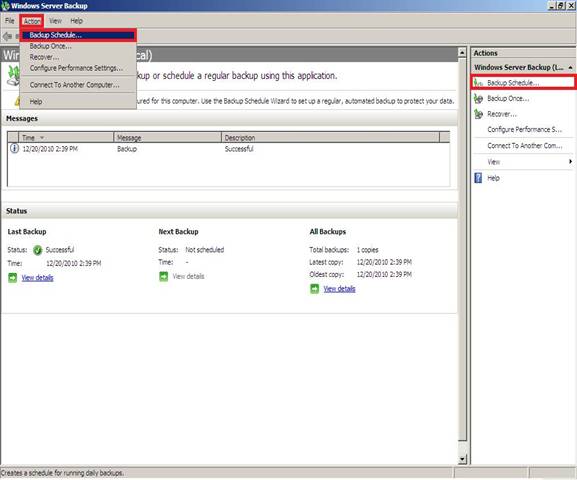The width and height of the screenshot is (577, 480).
Task: Click Last Backup Time value 12/20/2010 2:39 PM
Action: (74, 263)
